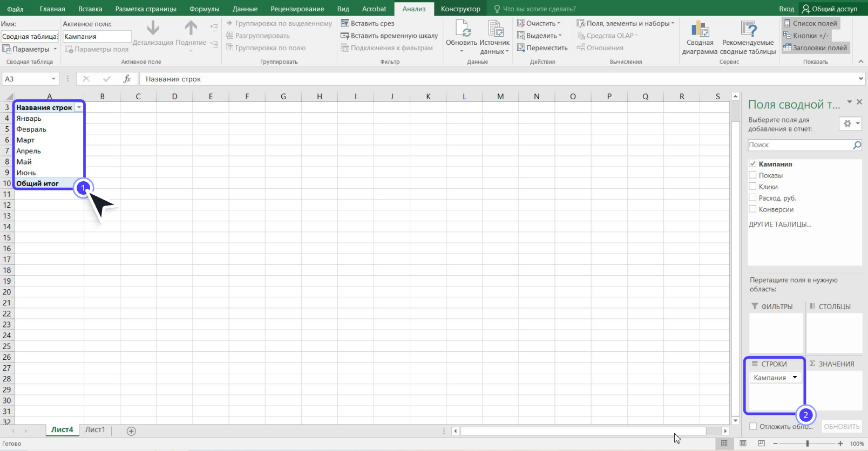
Task: Click the field list tools gear icon
Action: 850,124
